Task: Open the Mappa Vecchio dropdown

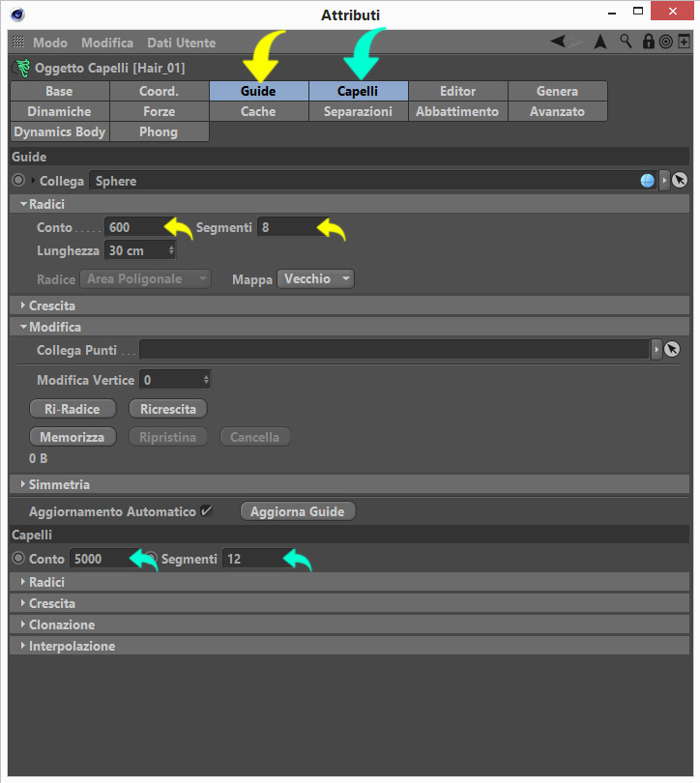Action: pyautogui.click(x=315, y=278)
